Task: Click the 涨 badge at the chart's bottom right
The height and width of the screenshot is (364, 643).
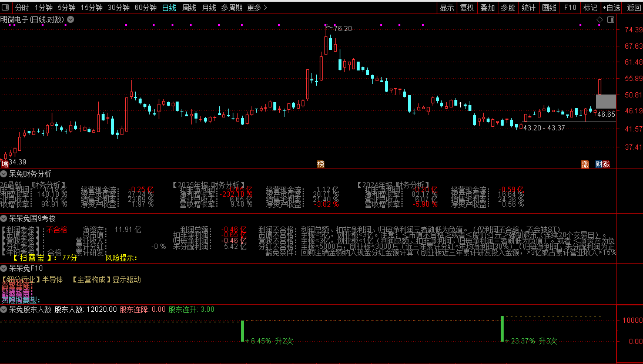Action: pyautogui.click(x=606, y=164)
